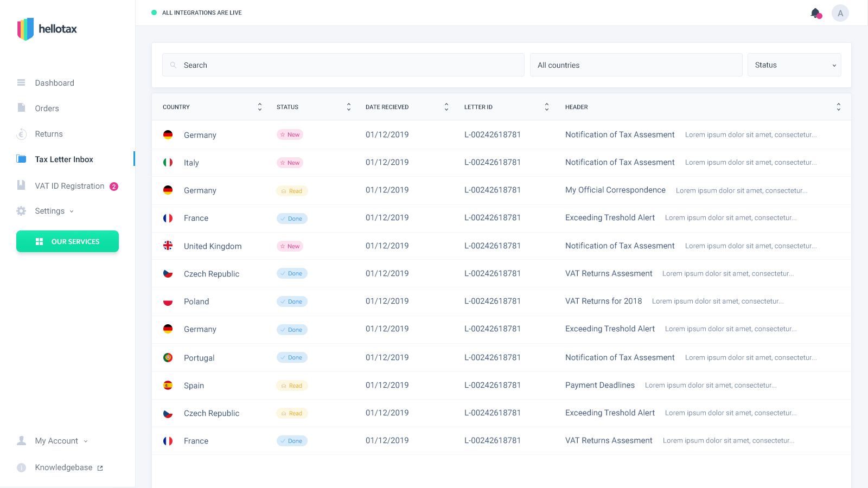Click the Settings gear icon
This screenshot has width=868, height=488.
[21, 211]
